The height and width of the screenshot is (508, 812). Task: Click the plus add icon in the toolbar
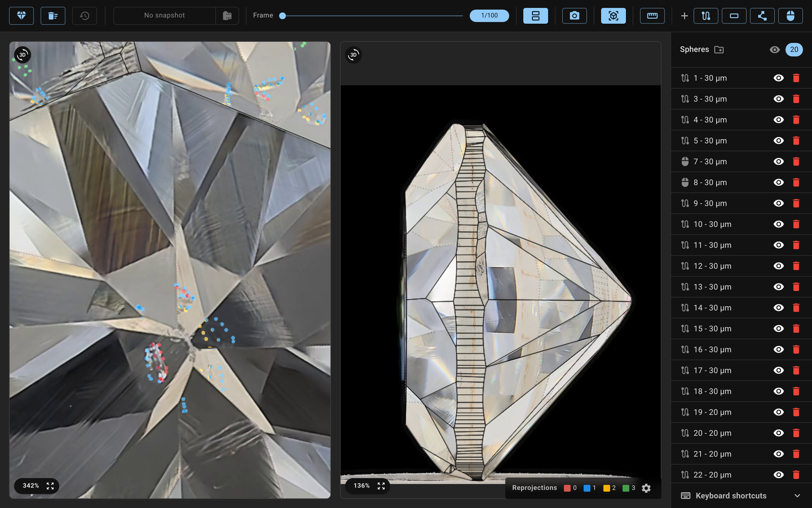(x=684, y=16)
